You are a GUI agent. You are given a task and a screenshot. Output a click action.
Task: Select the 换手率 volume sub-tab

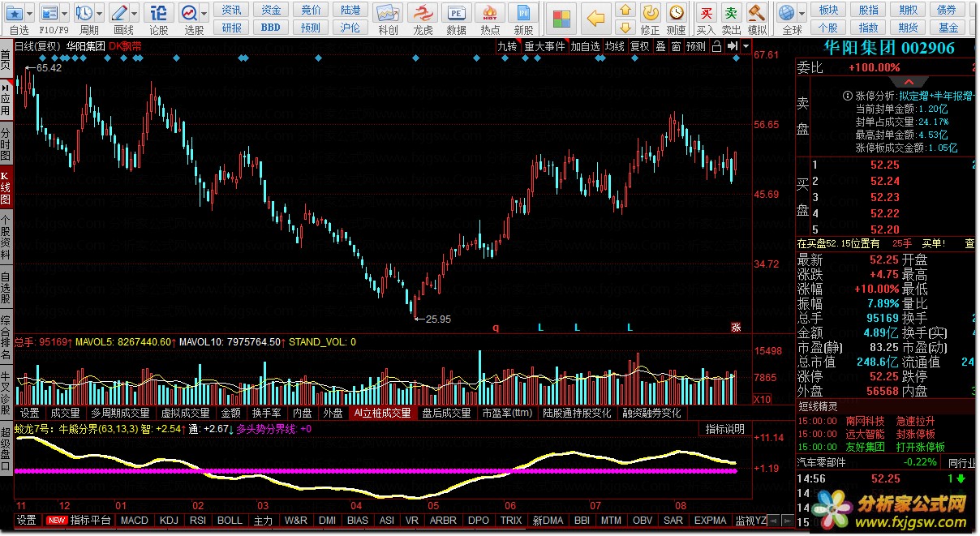(x=266, y=413)
